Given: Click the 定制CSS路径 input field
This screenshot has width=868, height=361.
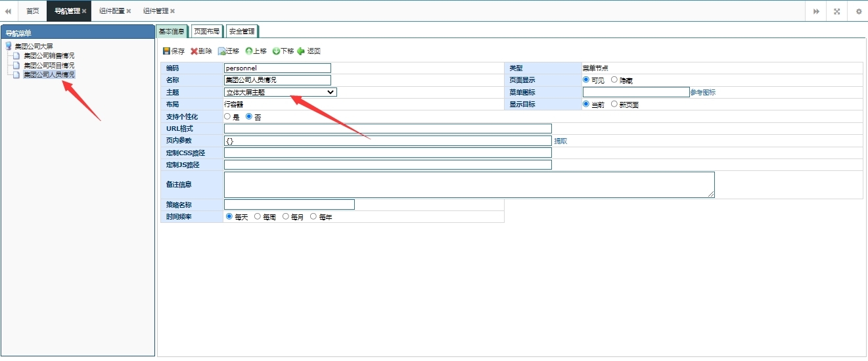Looking at the screenshot, I should coord(388,153).
